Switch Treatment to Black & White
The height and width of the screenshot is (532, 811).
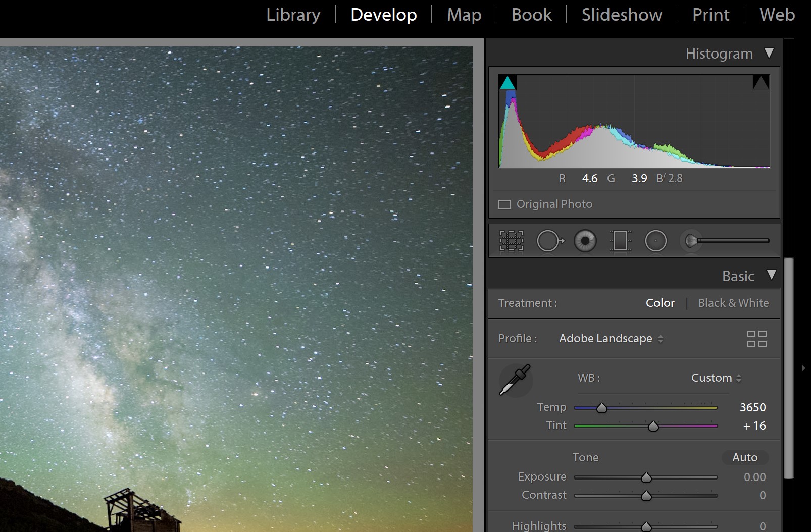pos(733,303)
